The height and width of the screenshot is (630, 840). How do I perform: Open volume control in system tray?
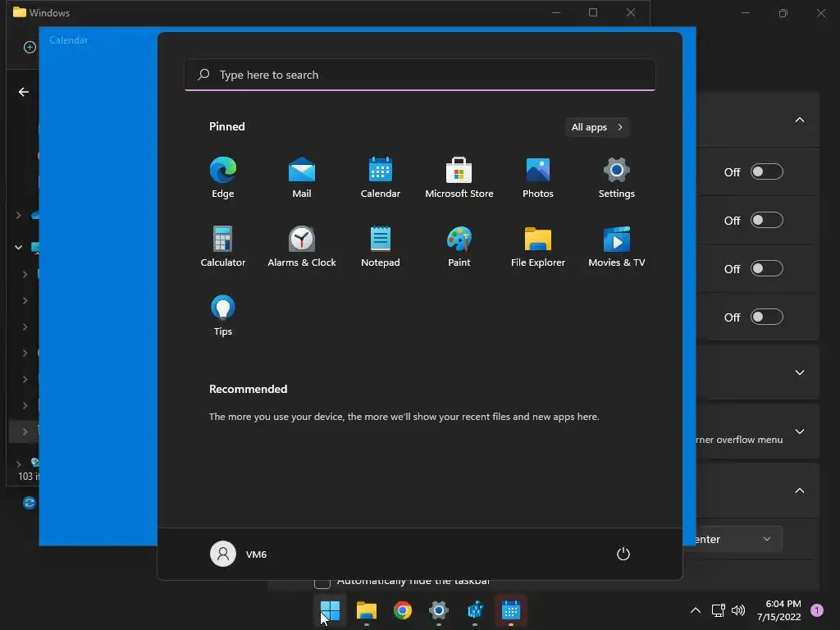(738, 610)
